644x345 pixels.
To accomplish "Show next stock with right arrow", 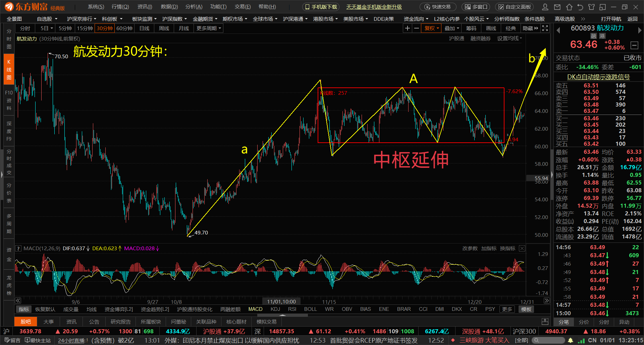I will coord(640,30).
